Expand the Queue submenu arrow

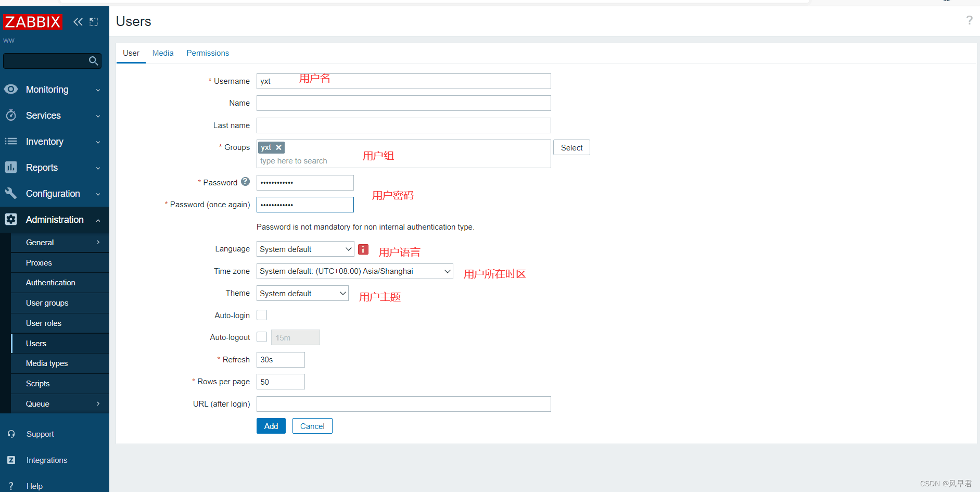(98, 403)
